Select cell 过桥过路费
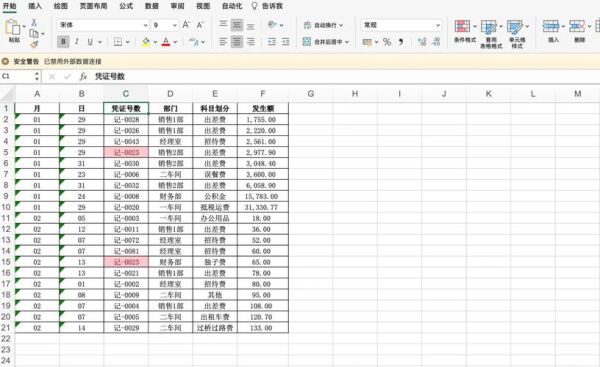Screen dimensions: 600x367 click(x=215, y=328)
